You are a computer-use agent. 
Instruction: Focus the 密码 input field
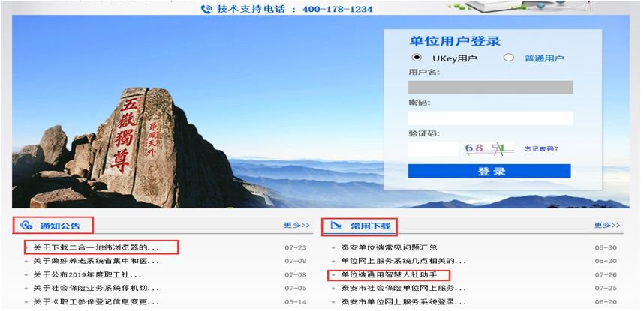[x=490, y=118]
